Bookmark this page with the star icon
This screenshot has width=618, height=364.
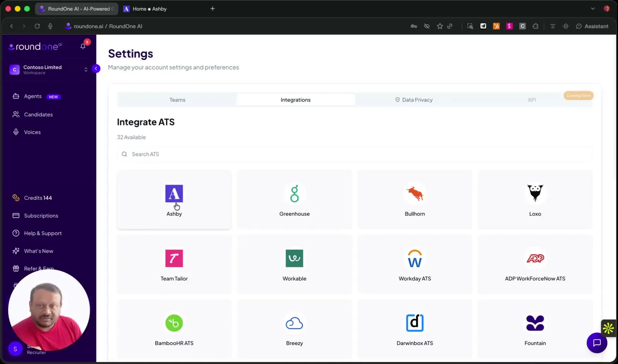coord(440,26)
